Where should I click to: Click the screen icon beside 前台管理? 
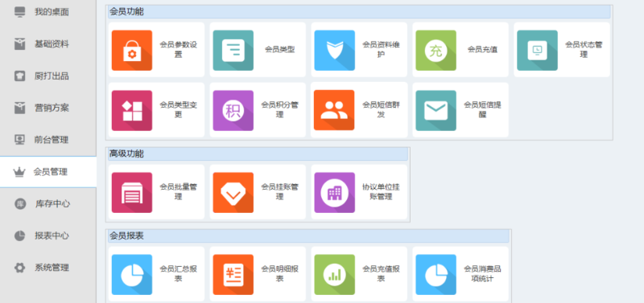click(x=19, y=140)
